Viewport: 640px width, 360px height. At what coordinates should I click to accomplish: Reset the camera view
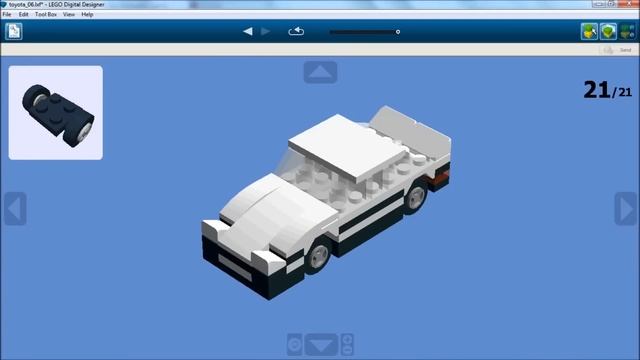pyautogui.click(x=294, y=345)
